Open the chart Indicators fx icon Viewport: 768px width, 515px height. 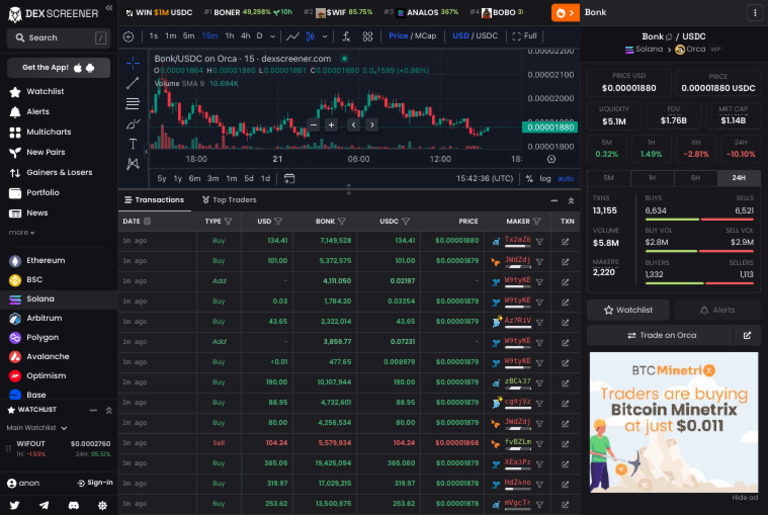346,36
